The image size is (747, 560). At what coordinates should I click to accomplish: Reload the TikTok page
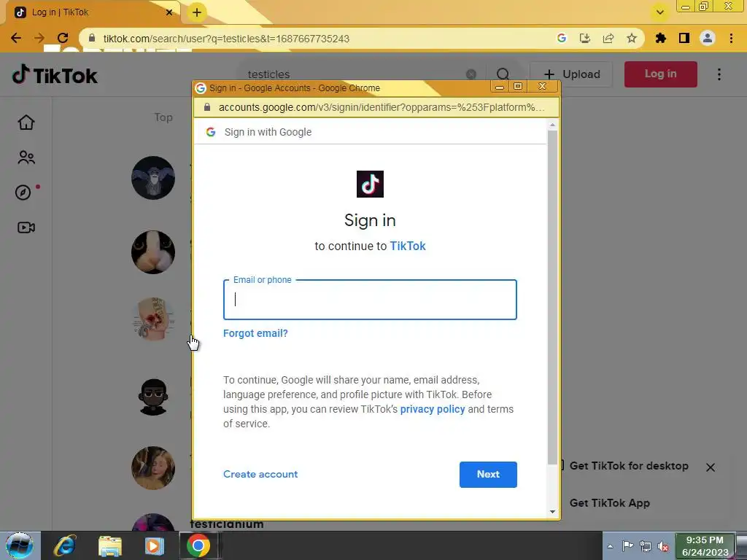pyautogui.click(x=63, y=38)
